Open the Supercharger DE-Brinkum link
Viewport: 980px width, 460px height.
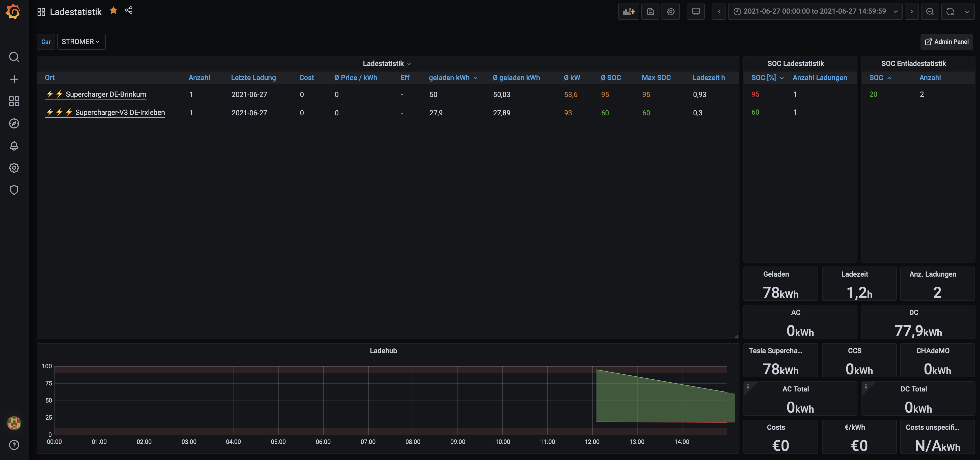coord(106,94)
